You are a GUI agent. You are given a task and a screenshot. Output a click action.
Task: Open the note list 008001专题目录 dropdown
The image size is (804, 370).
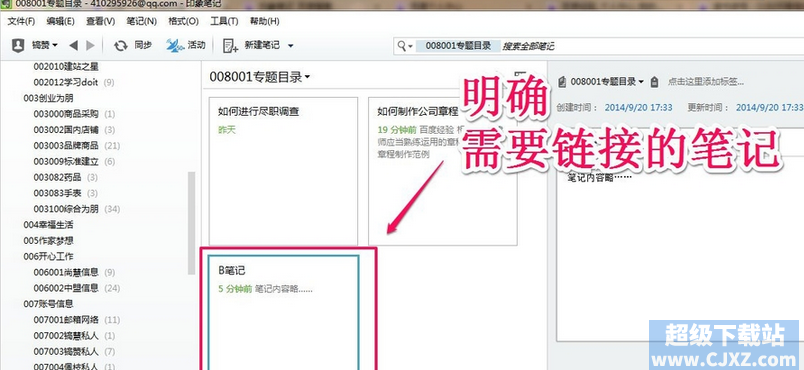[x=260, y=77]
